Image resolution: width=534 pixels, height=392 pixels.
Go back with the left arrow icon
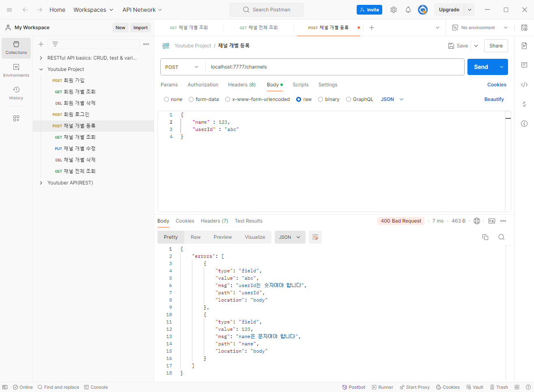[25, 10]
